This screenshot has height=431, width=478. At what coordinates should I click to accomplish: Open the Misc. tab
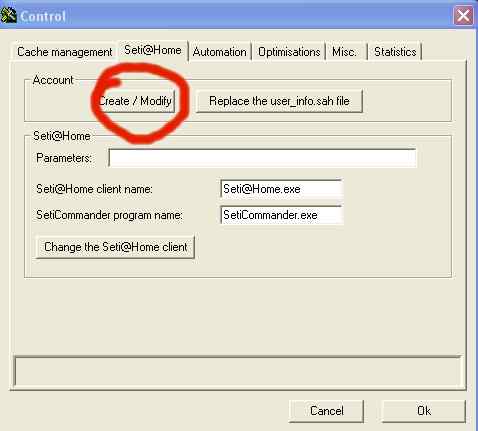point(345,52)
